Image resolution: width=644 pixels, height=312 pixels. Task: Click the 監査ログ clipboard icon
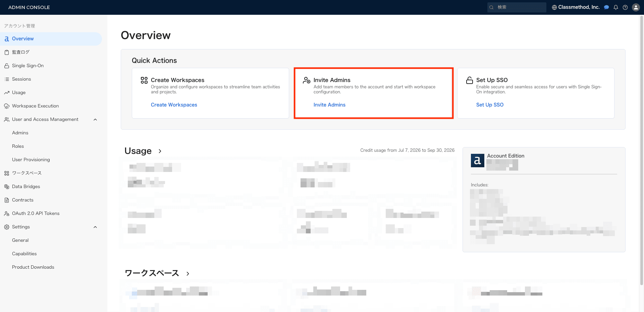click(7, 52)
